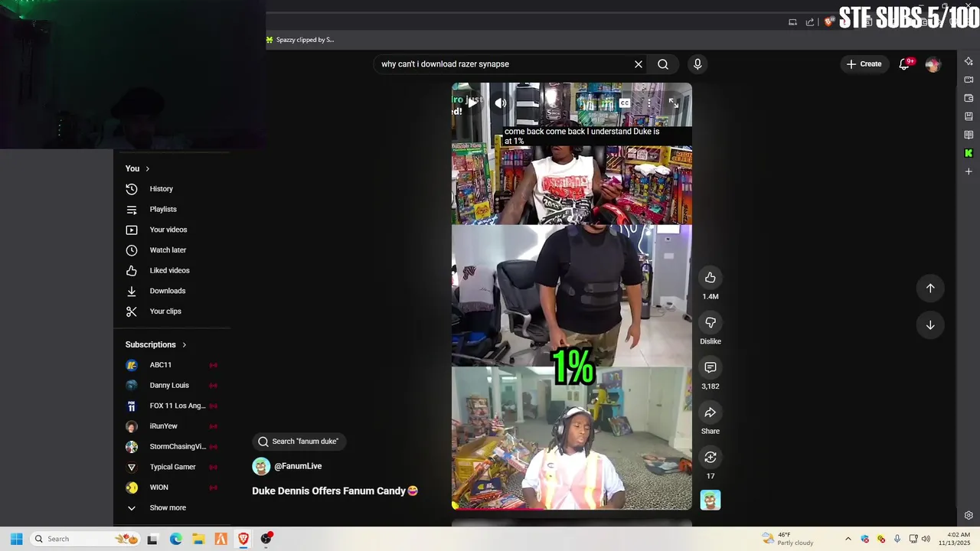Image resolution: width=980 pixels, height=551 pixels.
Task: Open File Explorer from taskbar
Action: [x=198, y=540]
